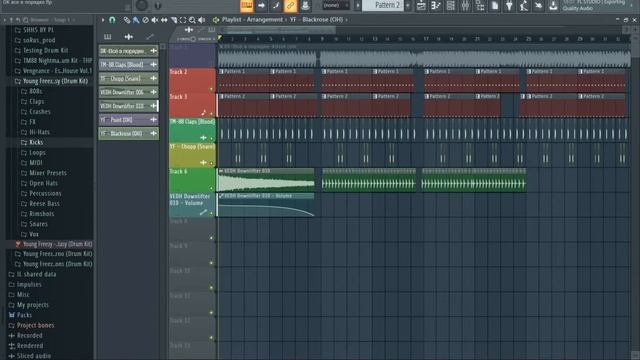
Task: Show pattern clips with picker piano icon
Action: pyautogui.click(x=107, y=37)
